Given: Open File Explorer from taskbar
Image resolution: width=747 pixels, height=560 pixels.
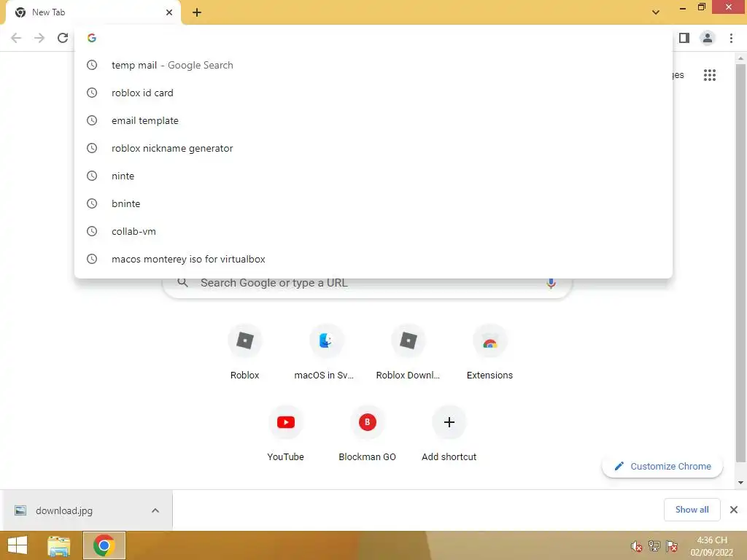Looking at the screenshot, I should tap(59, 545).
